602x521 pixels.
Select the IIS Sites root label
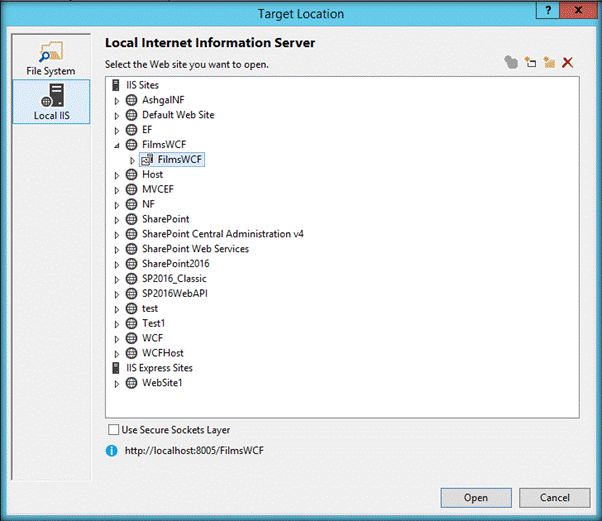142,85
